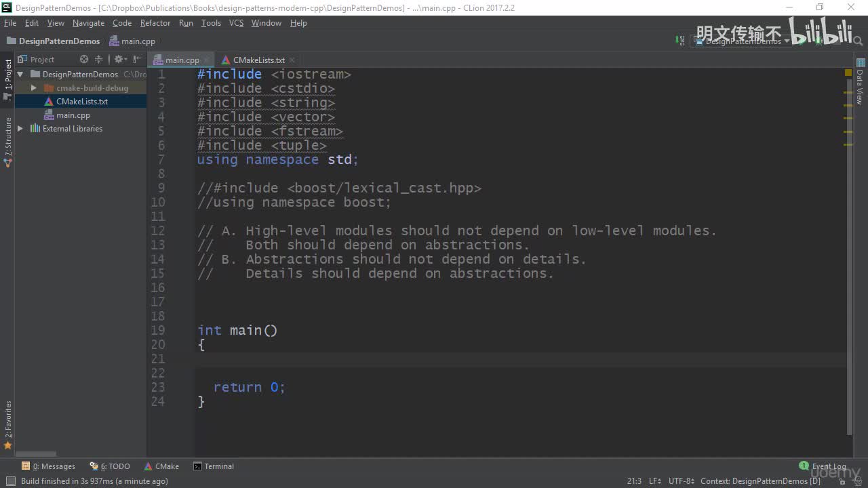The image size is (868, 488).
Task: Expand the cmake-build-debug folder
Action: point(34,88)
